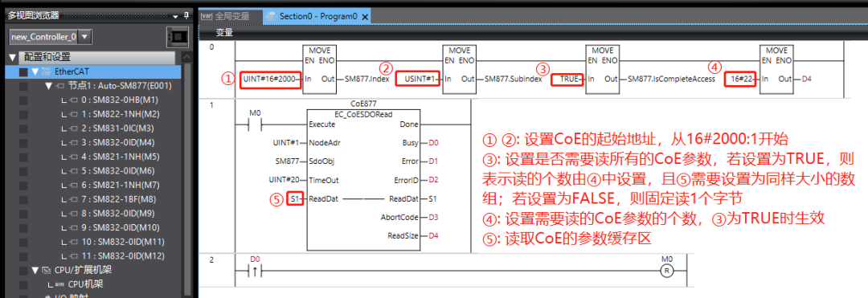
Task: Click module icon beside 10 : SM832-0ID(M11)
Action: pos(74,242)
